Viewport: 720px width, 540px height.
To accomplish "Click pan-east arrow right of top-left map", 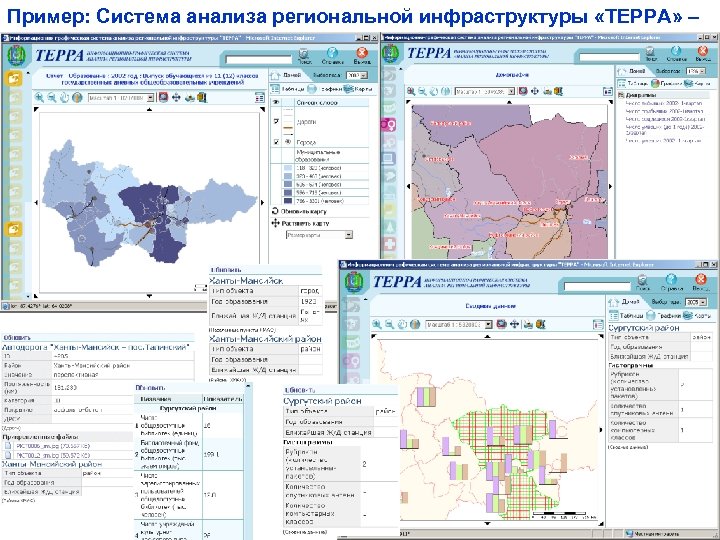I will click(x=263, y=202).
